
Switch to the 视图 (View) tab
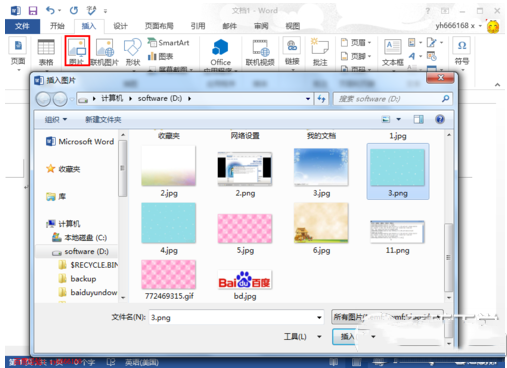(x=293, y=26)
